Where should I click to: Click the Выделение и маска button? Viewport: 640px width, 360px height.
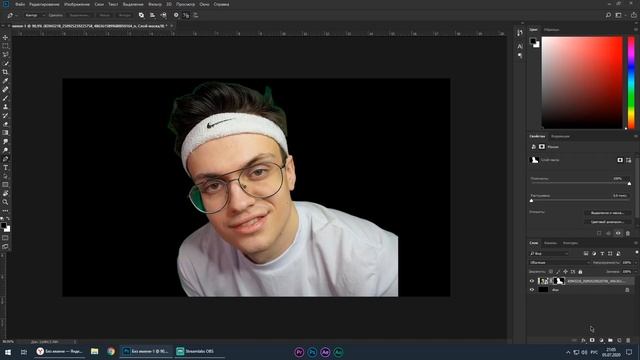607,213
